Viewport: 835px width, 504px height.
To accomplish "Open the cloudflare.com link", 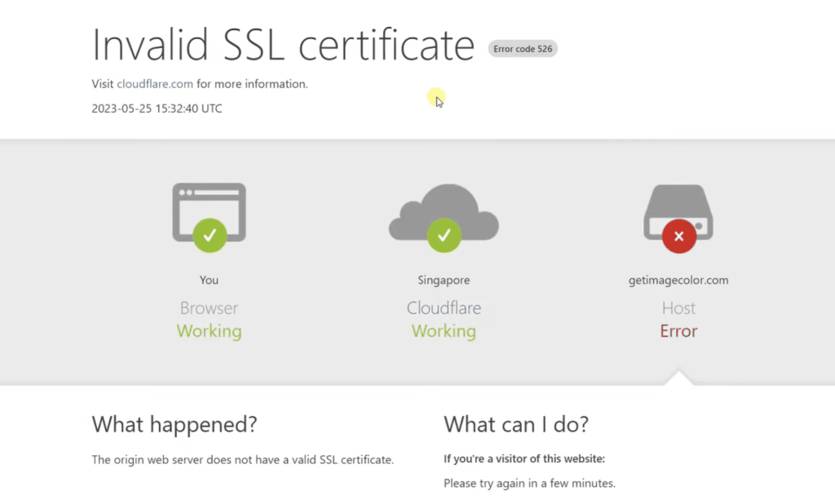I will point(155,83).
